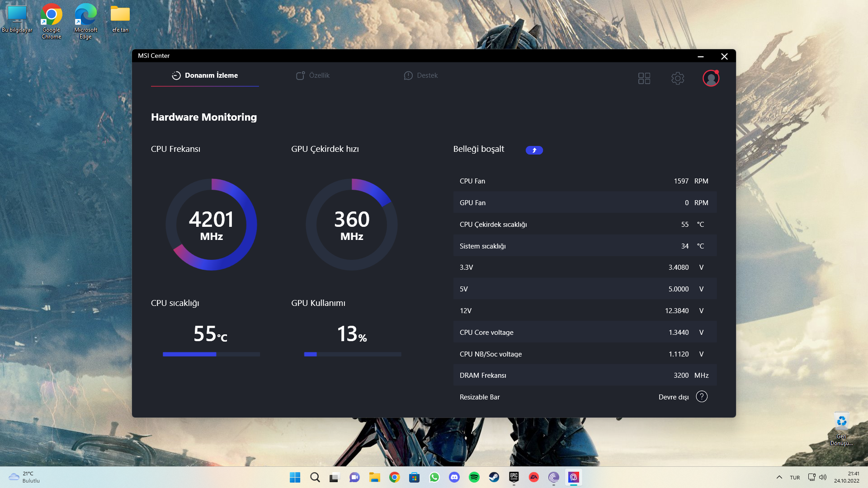This screenshot has height=488, width=868.
Task: Switch to the Özellik tab
Action: (313, 75)
